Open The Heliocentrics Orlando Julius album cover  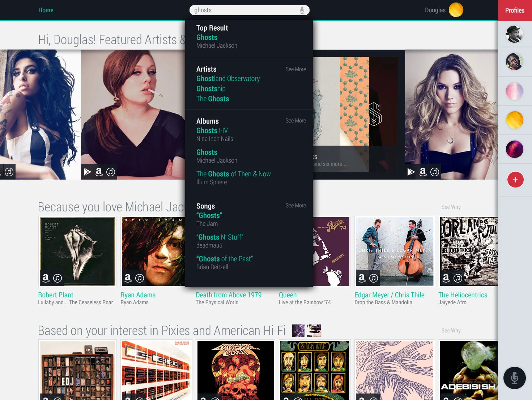pyautogui.click(x=469, y=251)
